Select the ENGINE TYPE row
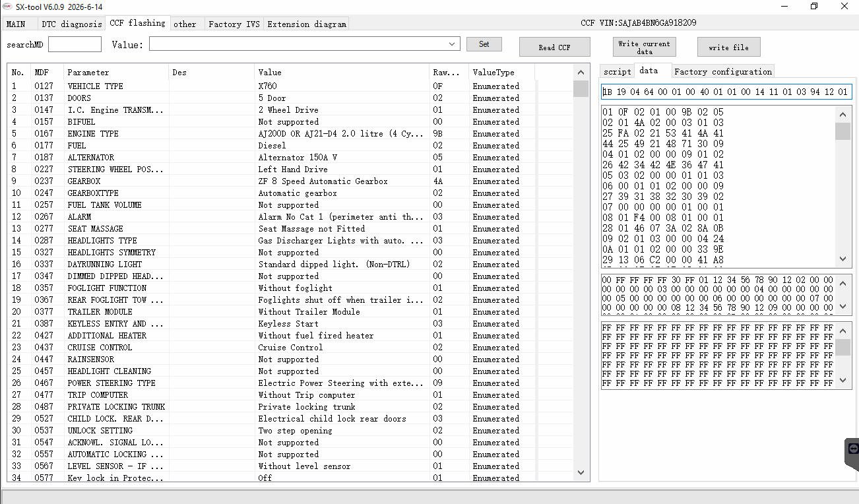Screen dimensions: 859x504 coord(290,134)
